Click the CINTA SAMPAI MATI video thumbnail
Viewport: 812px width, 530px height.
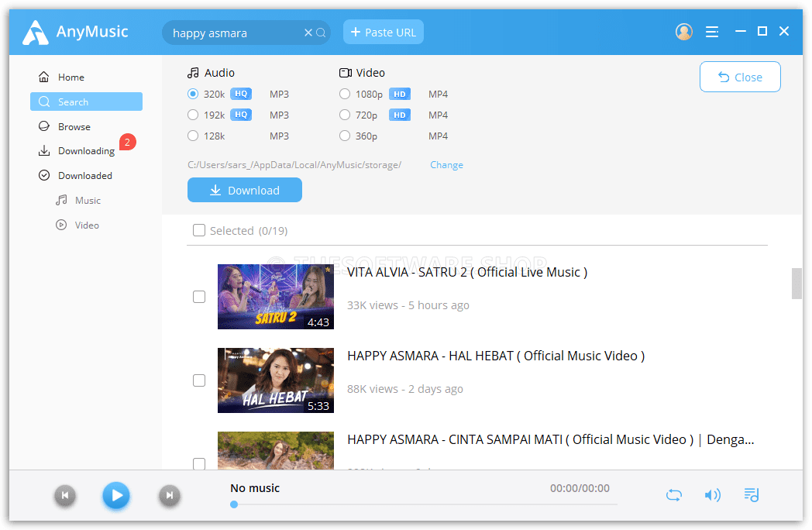click(276, 451)
